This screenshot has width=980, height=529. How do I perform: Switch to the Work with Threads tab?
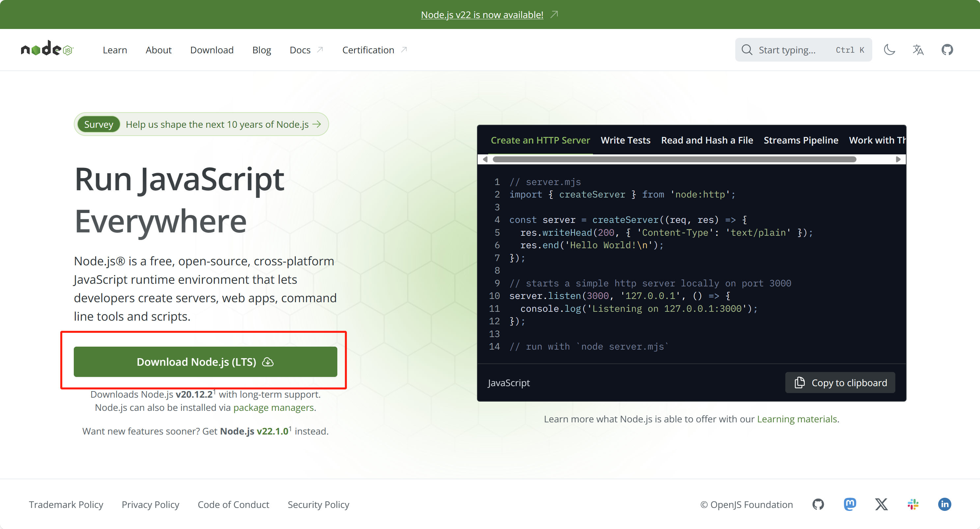tap(877, 140)
